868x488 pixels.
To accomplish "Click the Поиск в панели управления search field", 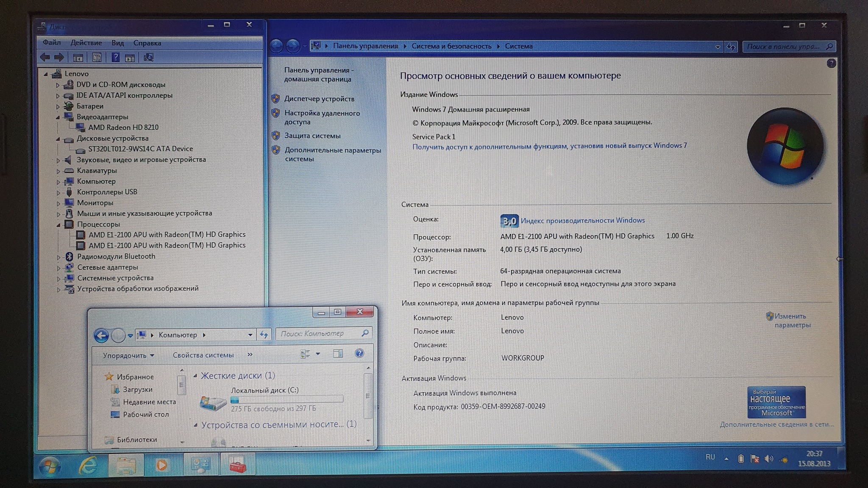I will [783, 47].
